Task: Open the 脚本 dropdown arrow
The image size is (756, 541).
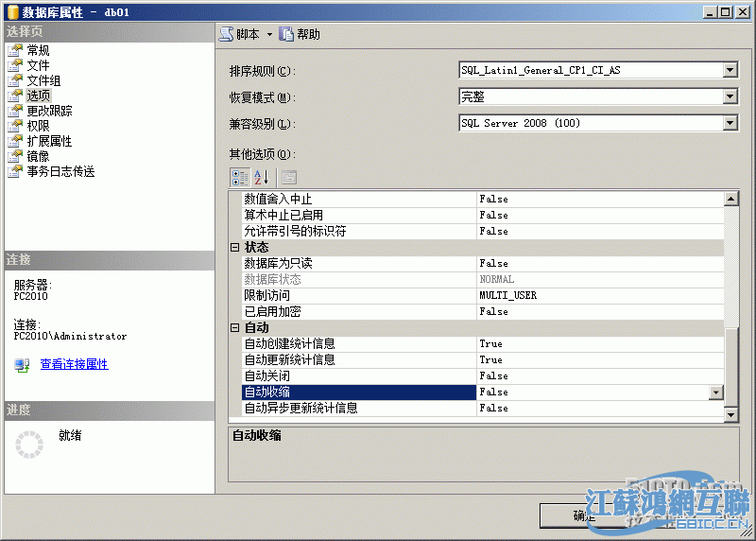Action: point(269,34)
